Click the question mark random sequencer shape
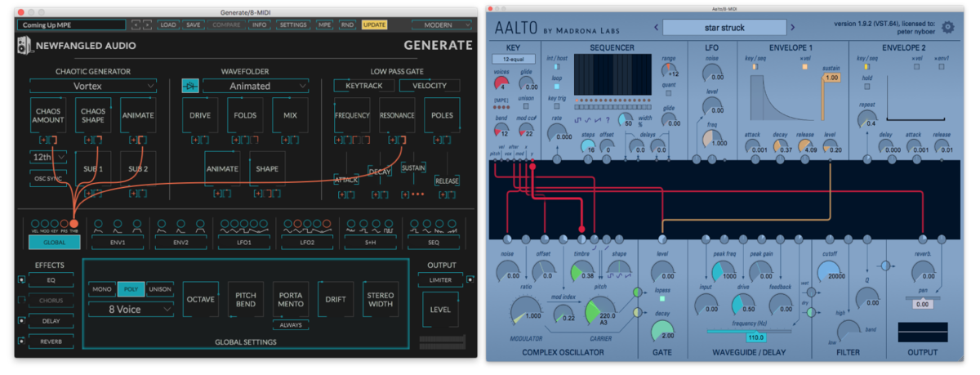Screen dimensions: 980x375 pyautogui.click(x=608, y=120)
